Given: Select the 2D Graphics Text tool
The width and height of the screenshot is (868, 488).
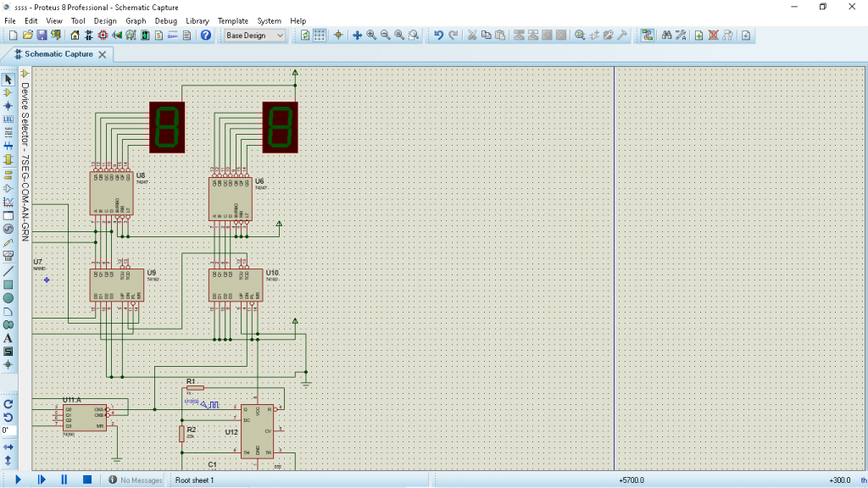Looking at the screenshot, I should pos(8,338).
